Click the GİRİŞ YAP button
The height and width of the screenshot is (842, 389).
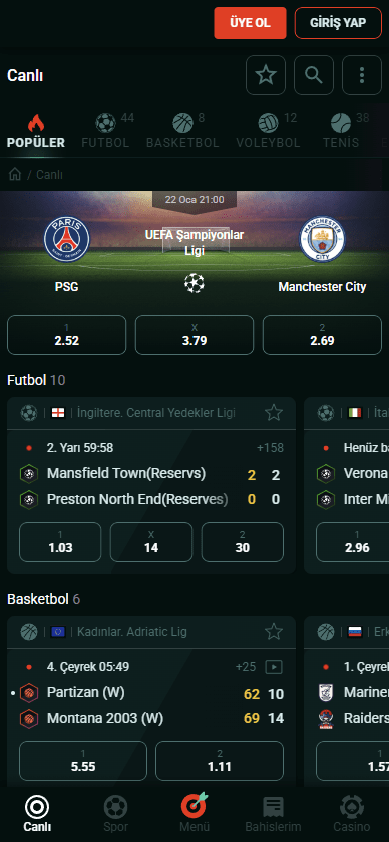coord(338,23)
